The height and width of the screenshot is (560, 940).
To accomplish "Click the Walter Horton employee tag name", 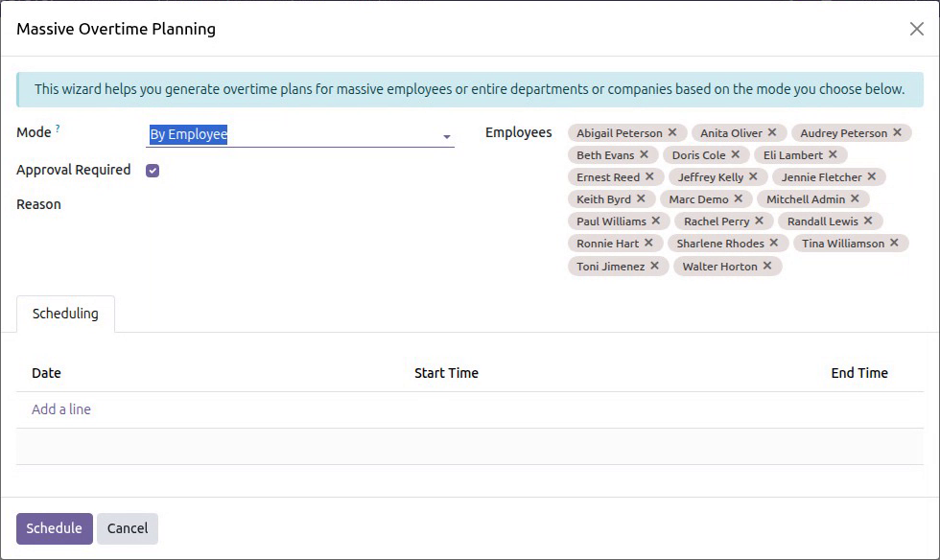I will [x=720, y=267].
